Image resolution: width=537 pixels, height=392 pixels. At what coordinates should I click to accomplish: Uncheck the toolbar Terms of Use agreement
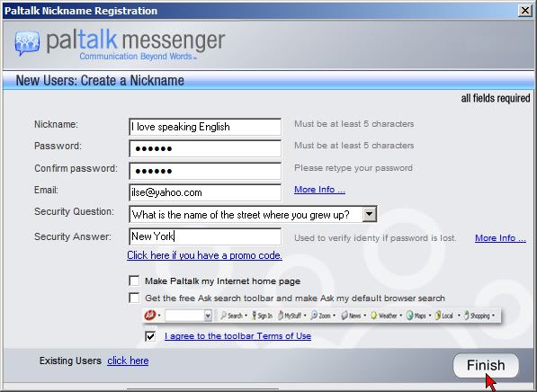click(x=150, y=336)
